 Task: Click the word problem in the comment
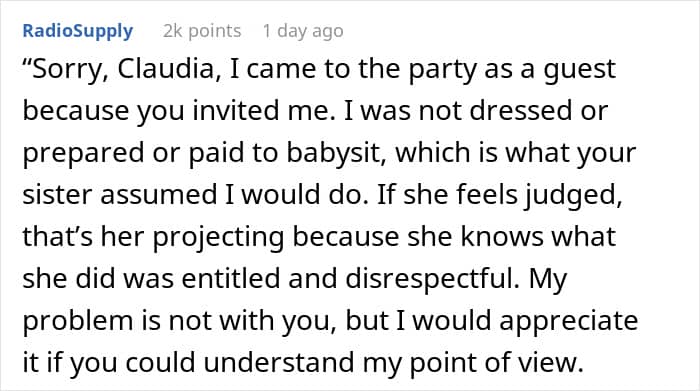point(78,321)
